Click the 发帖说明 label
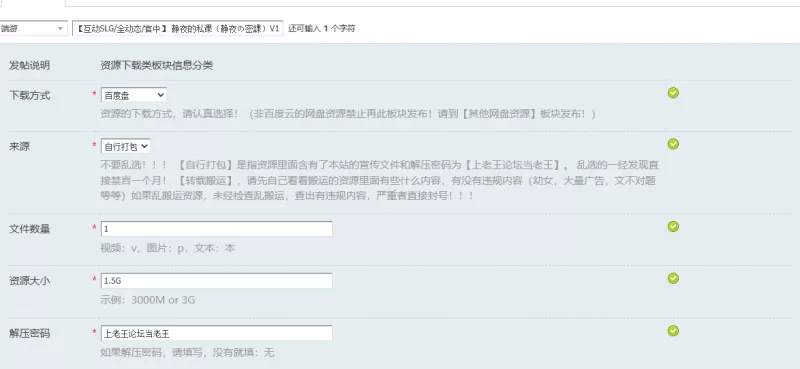800x369 pixels. click(x=30, y=65)
